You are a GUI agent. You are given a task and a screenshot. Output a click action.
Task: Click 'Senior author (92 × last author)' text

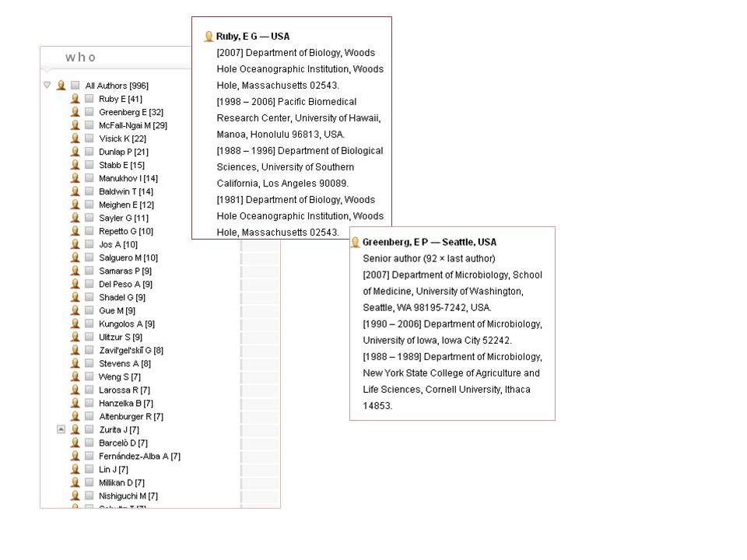tap(429, 258)
